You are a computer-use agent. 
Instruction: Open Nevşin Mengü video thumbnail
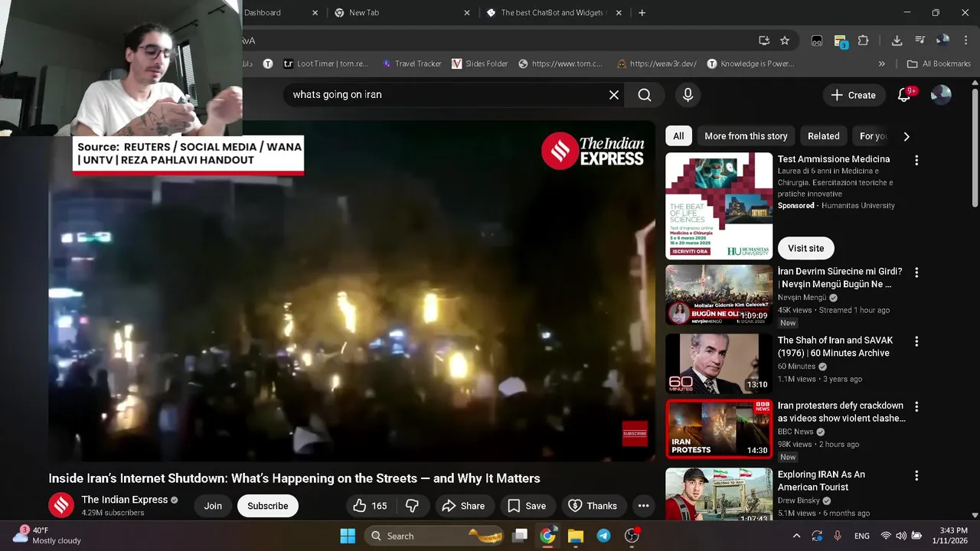point(719,295)
